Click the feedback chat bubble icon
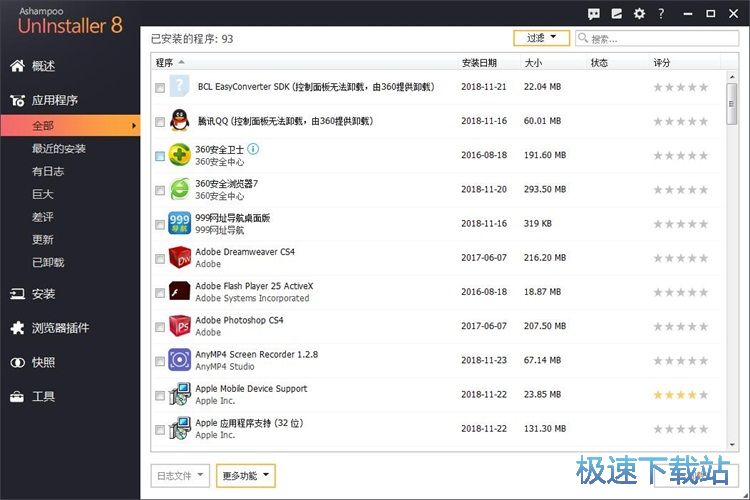750x500 pixels. tap(594, 14)
